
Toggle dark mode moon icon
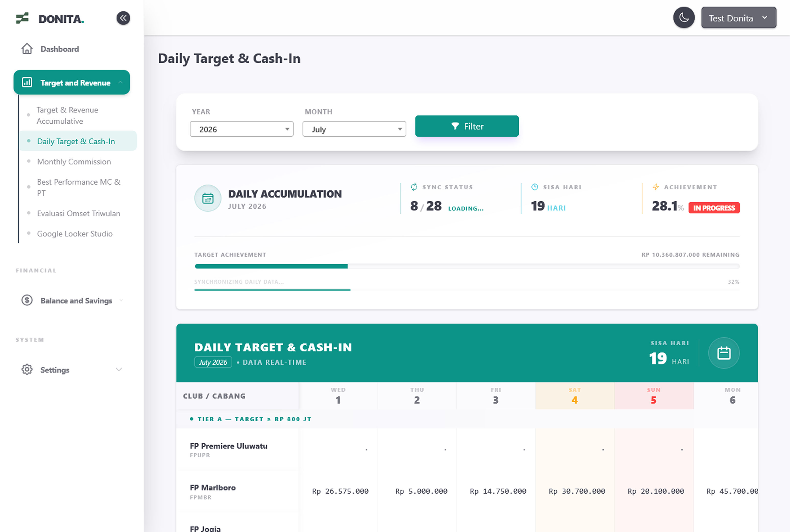tap(684, 18)
